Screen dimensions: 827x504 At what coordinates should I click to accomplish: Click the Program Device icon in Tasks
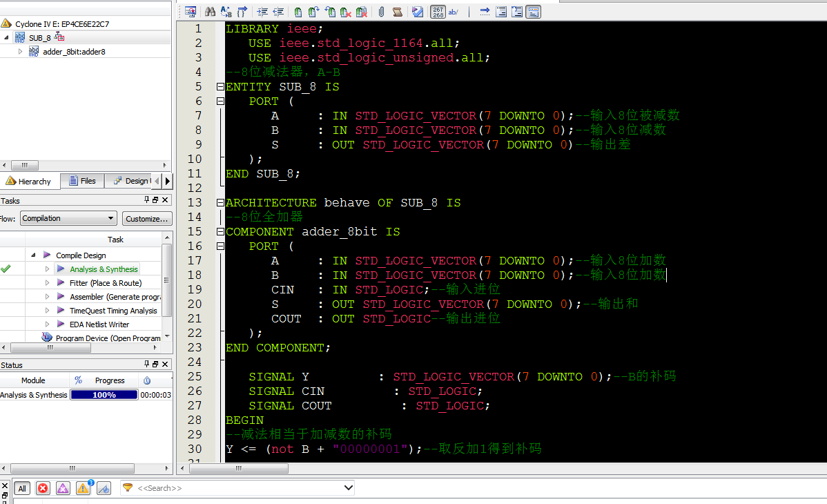tap(47, 338)
